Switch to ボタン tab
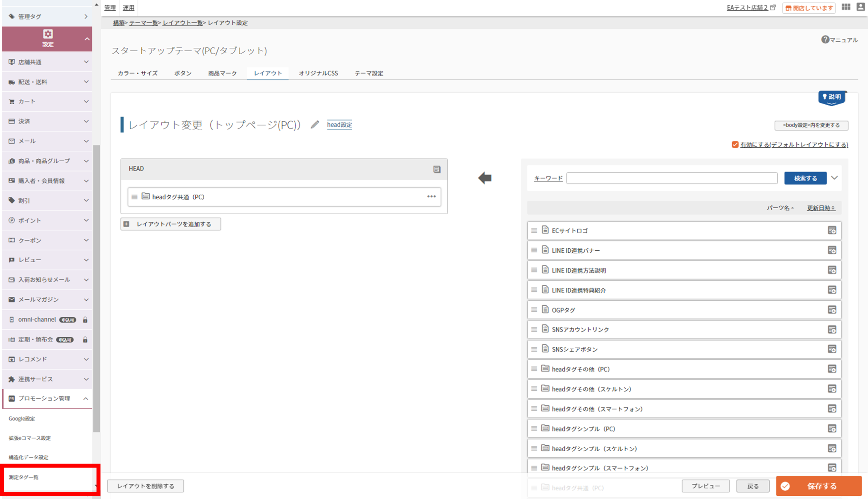 pyautogui.click(x=183, y=73)
